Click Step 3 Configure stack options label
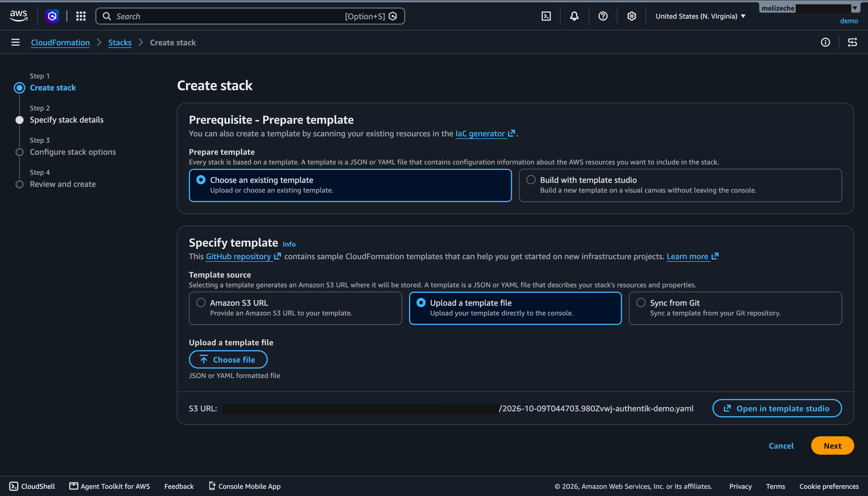868x496 pixels. point(73,152)
